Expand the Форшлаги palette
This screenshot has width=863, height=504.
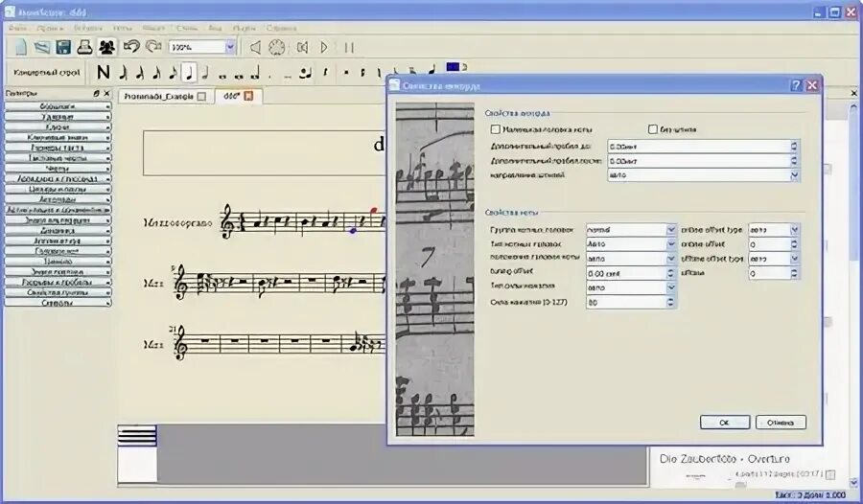click(58, 106)
